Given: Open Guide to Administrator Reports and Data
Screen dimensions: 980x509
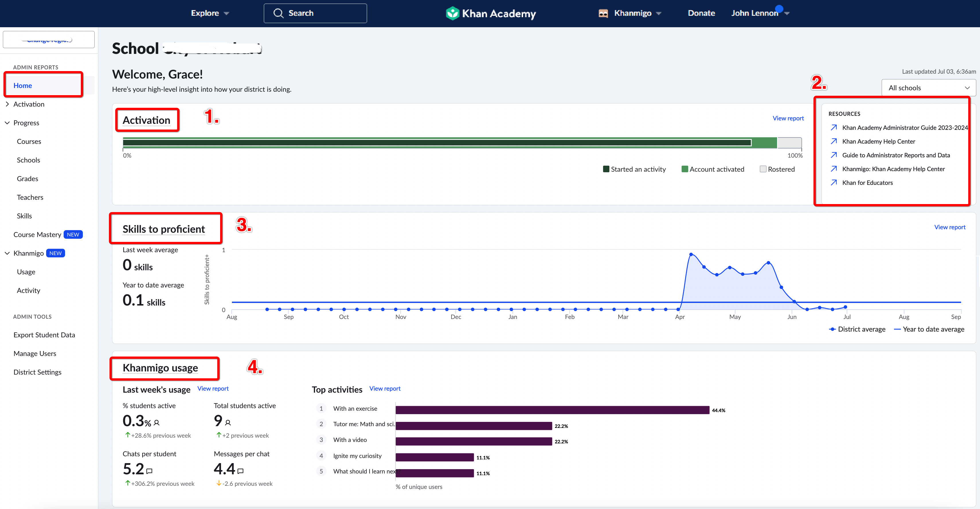Looking at the screenshot, I should (896, 155).
